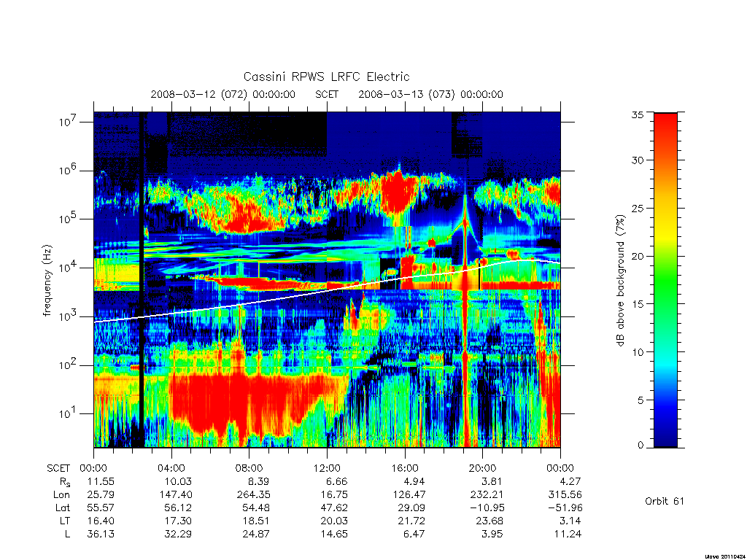Click the LT value 23.68
Screen dimensions: 747x560
[x=489, y=521]
